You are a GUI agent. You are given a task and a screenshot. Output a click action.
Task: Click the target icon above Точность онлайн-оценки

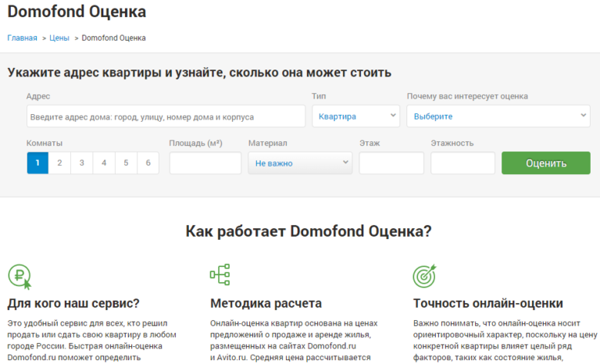pos(425,276)
